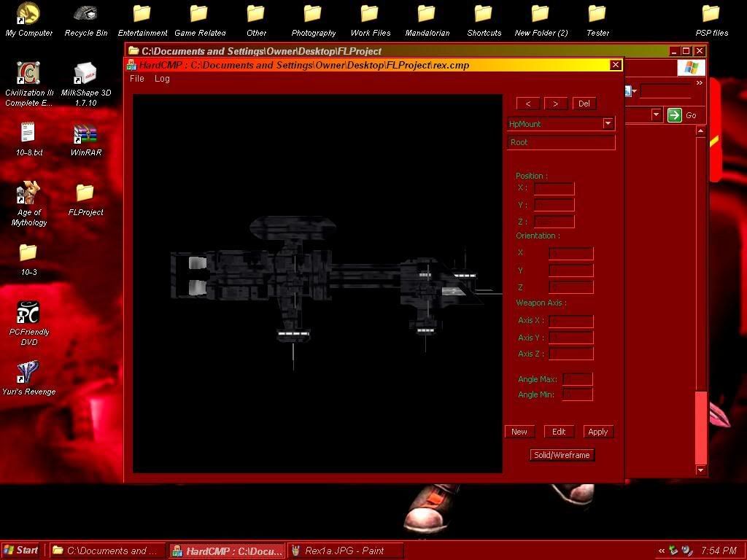Select the Civilization III desktop shortcut

[28, 75]
